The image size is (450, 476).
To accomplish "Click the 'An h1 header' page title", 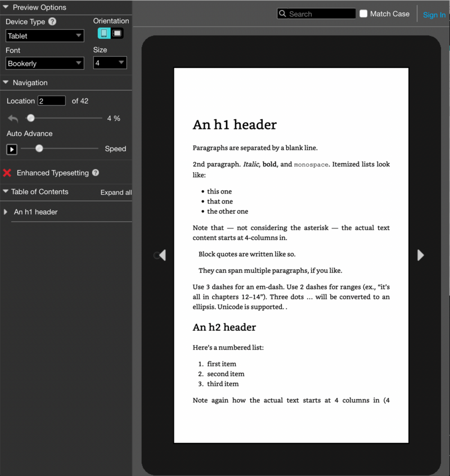I will (x=235, y=125).
